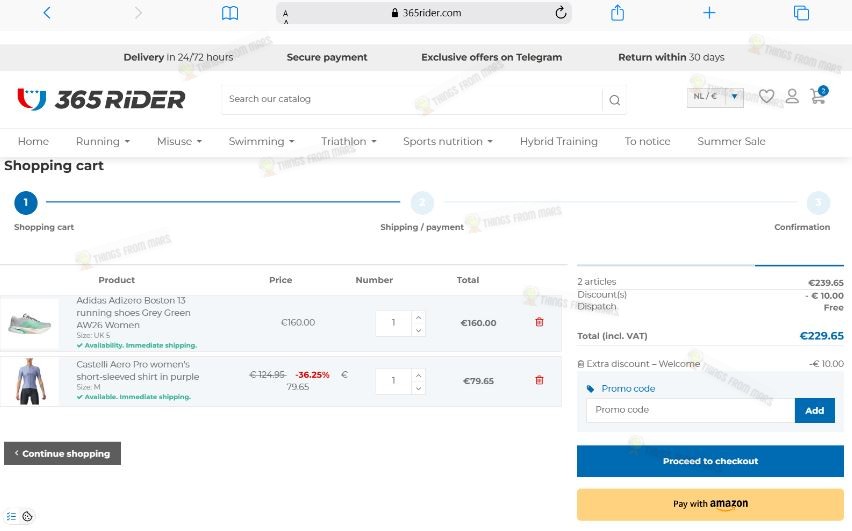Screen dimensions: 852x531
Task: Click the Promo code input field
Action: [690, 410]
